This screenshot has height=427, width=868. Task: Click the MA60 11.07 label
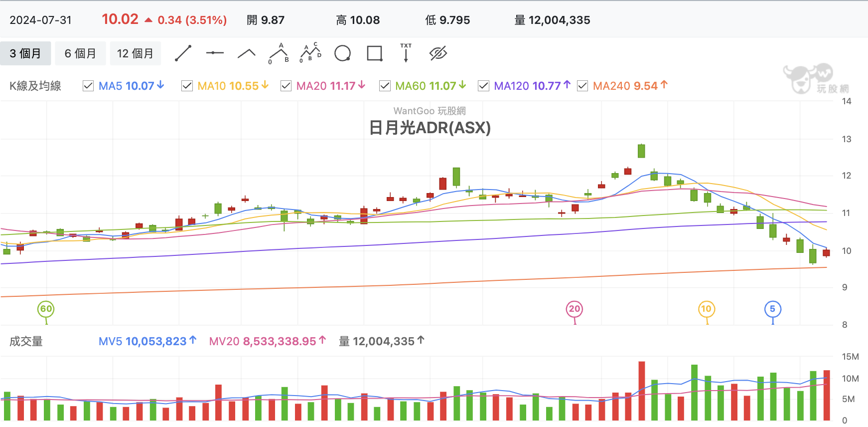[431, 86]
